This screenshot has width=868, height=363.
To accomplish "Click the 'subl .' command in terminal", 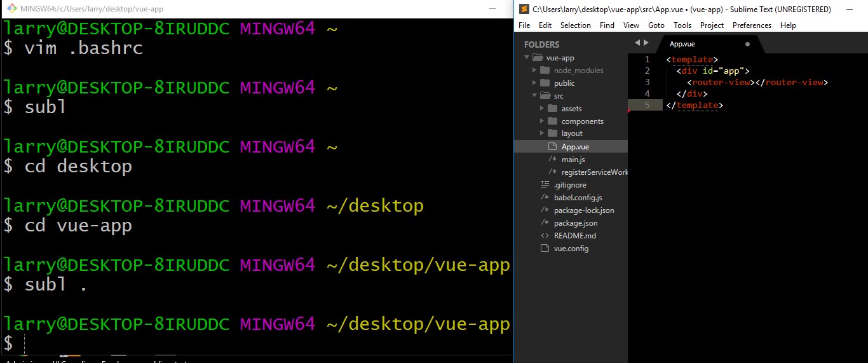I will click(57, 284).
